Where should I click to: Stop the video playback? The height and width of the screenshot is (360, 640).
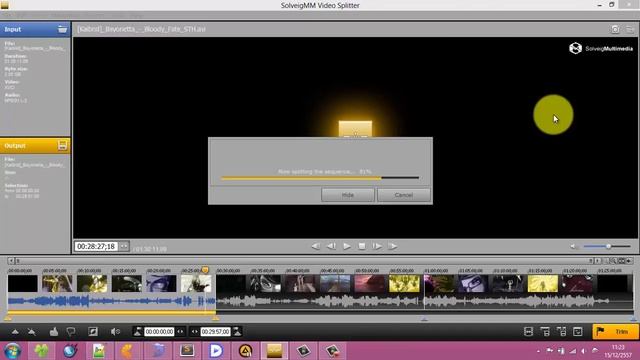point(362,247)
